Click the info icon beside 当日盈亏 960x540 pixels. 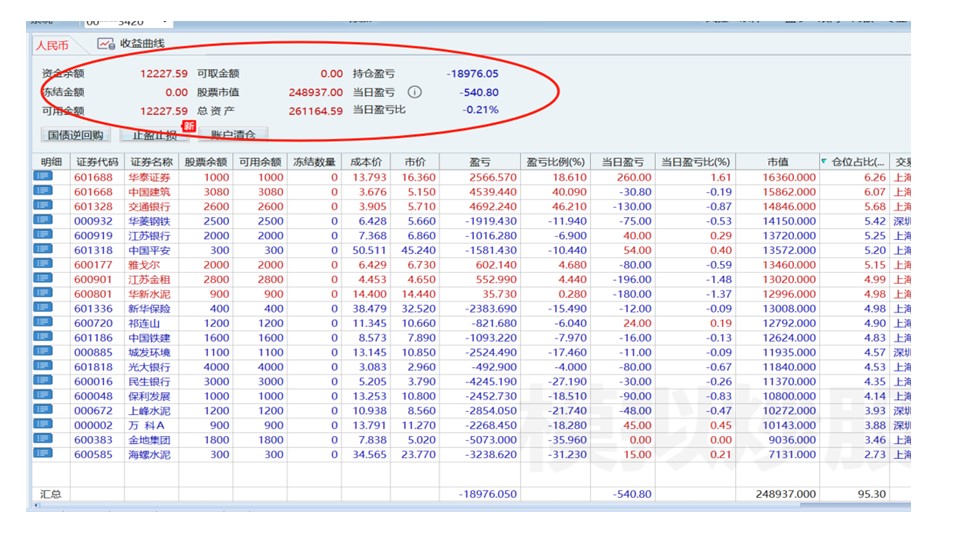[x=414, y=92]
